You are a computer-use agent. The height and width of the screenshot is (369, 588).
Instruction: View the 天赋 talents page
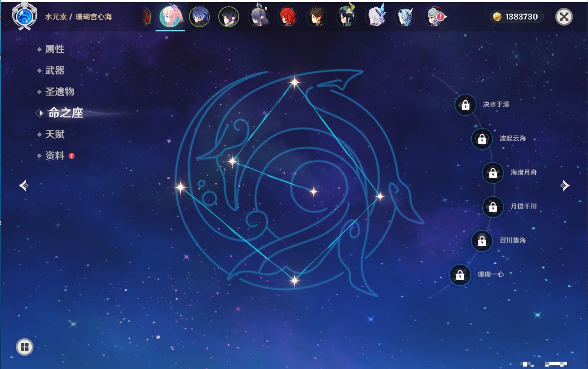(55, 134)
